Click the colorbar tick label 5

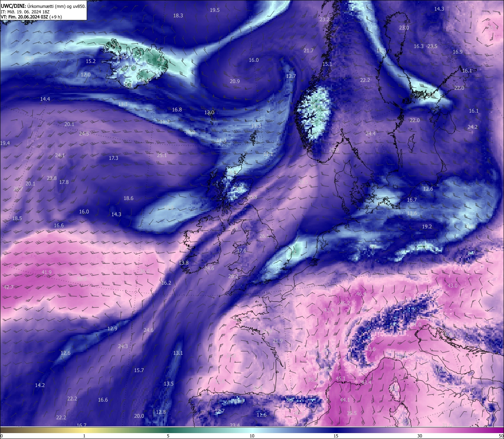[168, 436]
